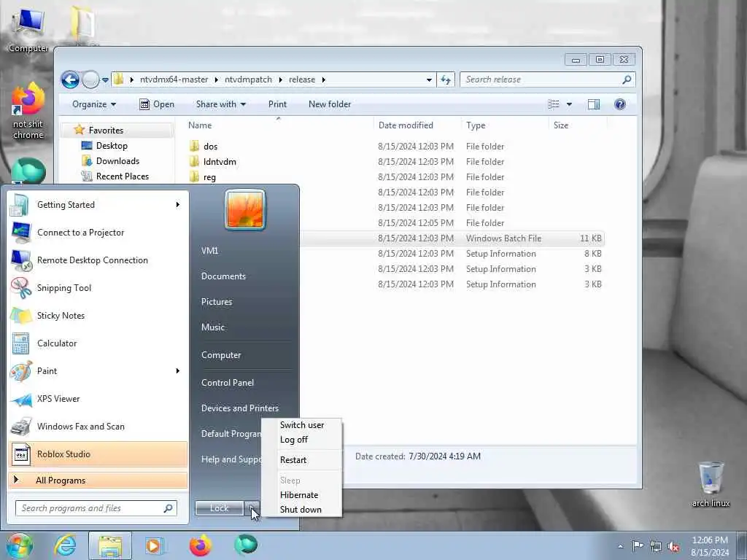
Task: Select the ldntvdm folder
Action: click(x=213, y=162)
